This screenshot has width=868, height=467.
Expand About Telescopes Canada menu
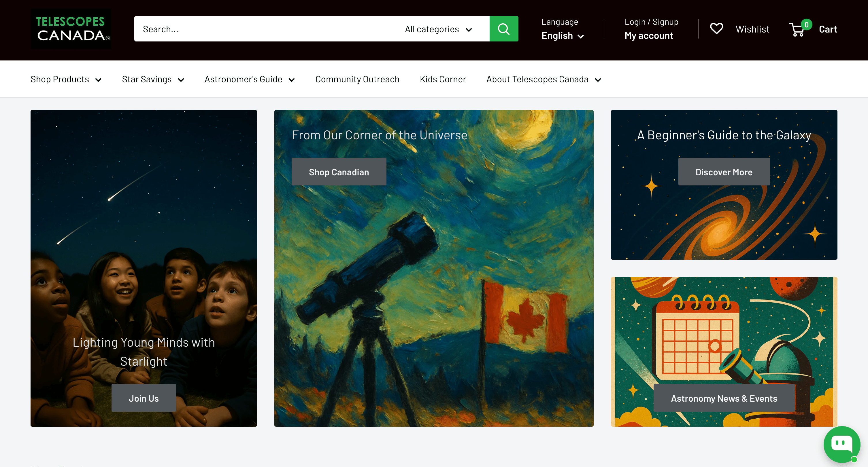[x=544, y=79]
